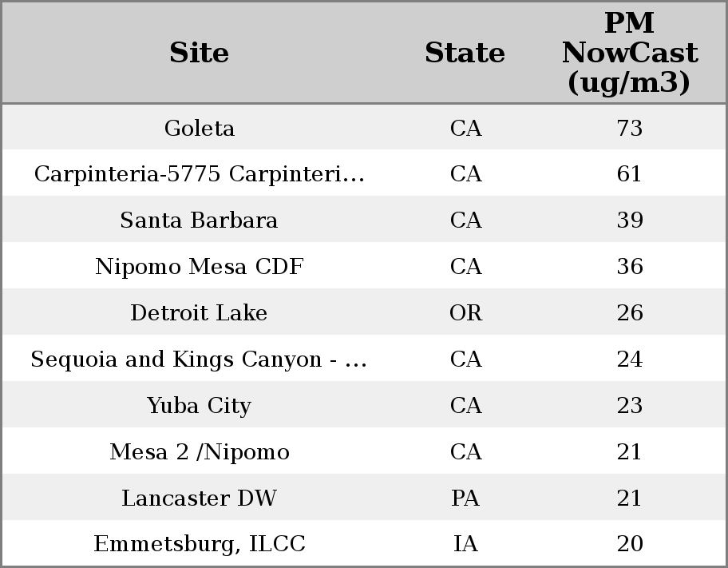Click the IA state cell
Screen dimensions: 728x568
click(465, 544)
